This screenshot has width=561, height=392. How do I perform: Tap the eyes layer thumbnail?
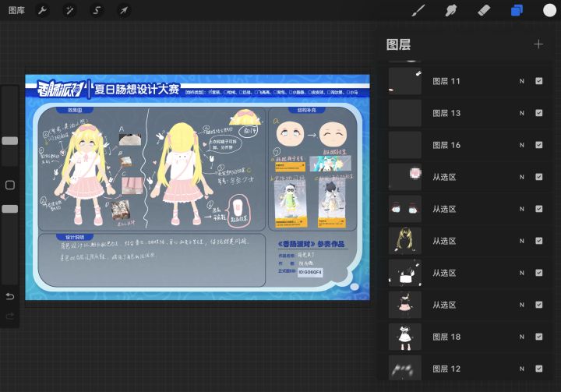405,209
